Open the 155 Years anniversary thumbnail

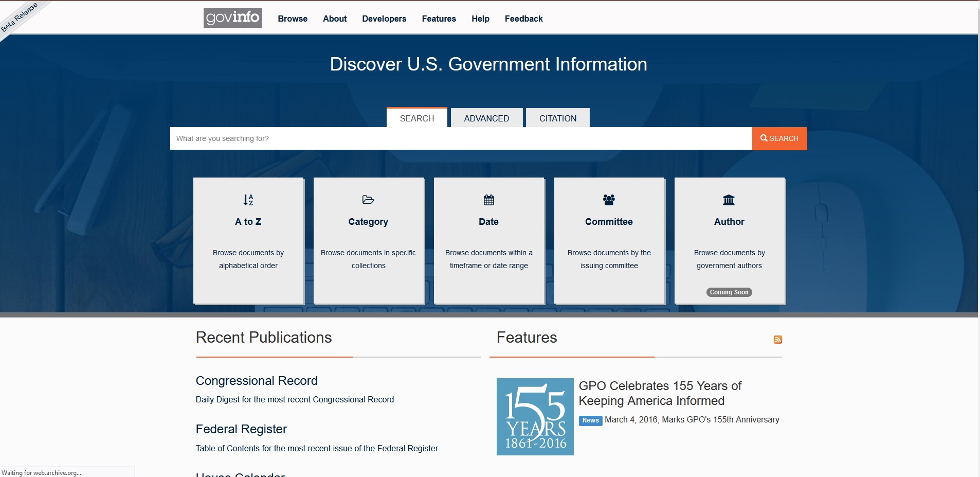coord(535,417)
